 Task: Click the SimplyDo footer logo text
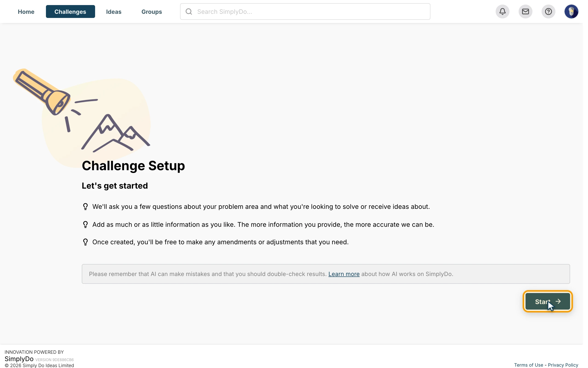pos(19,359)
